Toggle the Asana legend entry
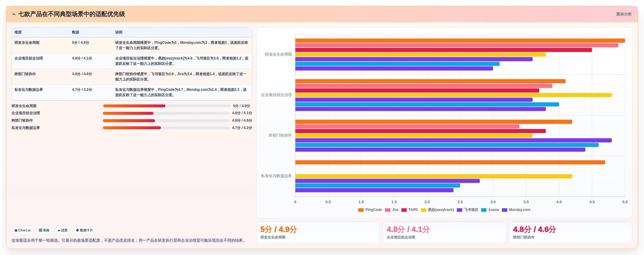Screen dimensions: 644x255 pyautogui.click(x=490, y=210)
